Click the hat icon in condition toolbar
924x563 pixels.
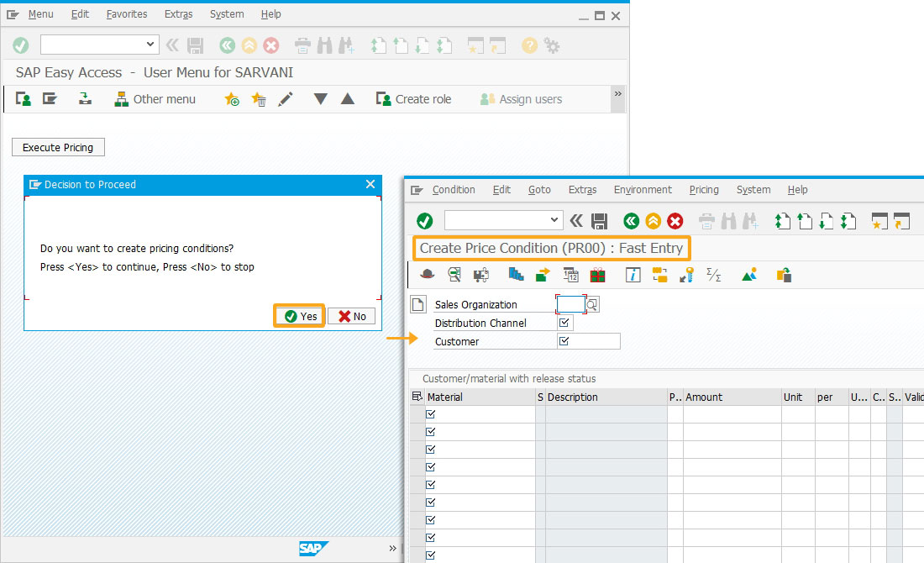428,275
